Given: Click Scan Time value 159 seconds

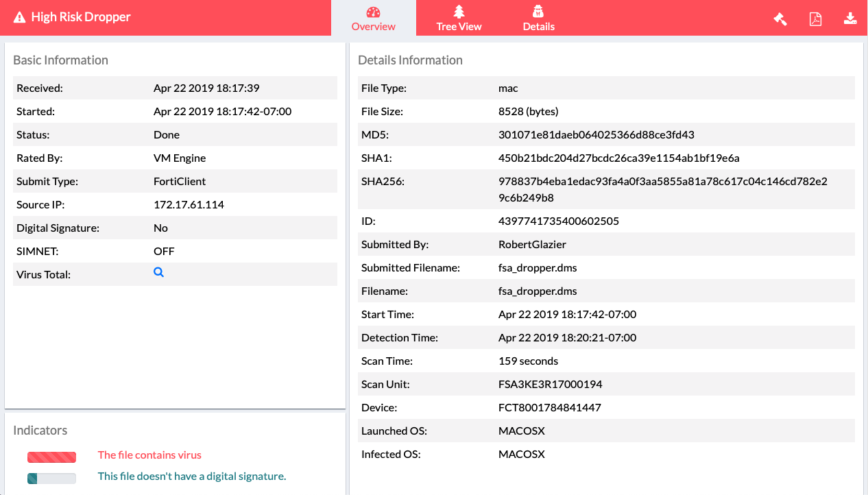Looking at the screenshot, I should [x=528, y=361].
